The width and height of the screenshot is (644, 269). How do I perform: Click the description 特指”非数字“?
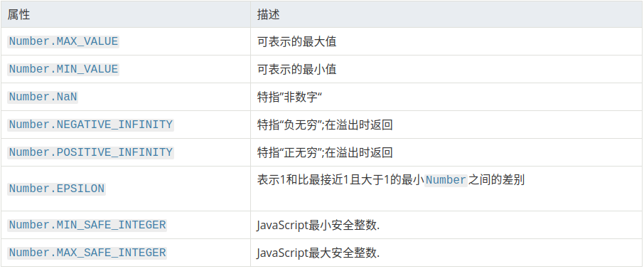tap(289, 97)
